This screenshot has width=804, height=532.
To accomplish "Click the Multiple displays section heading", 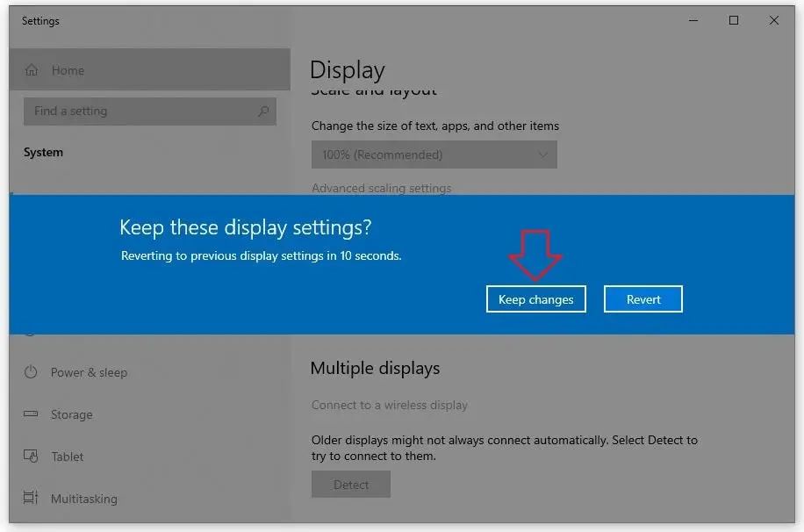I will [x=375, y=369].
